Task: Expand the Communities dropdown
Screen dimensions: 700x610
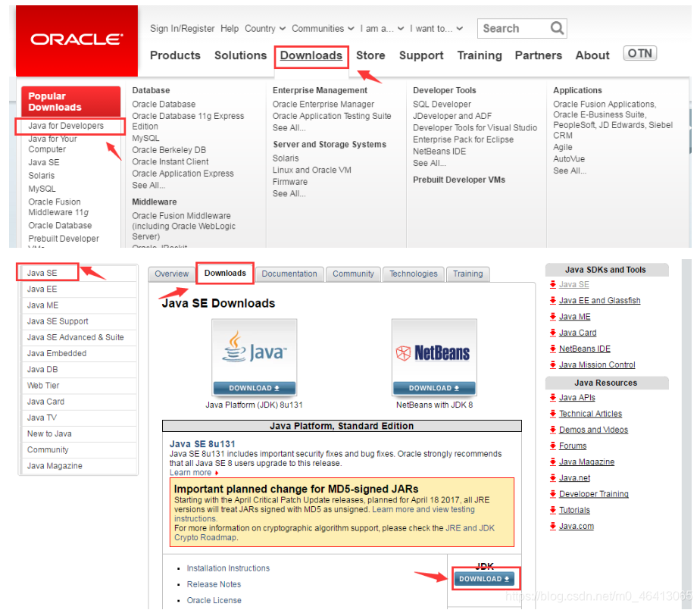Action: [322, 29]
